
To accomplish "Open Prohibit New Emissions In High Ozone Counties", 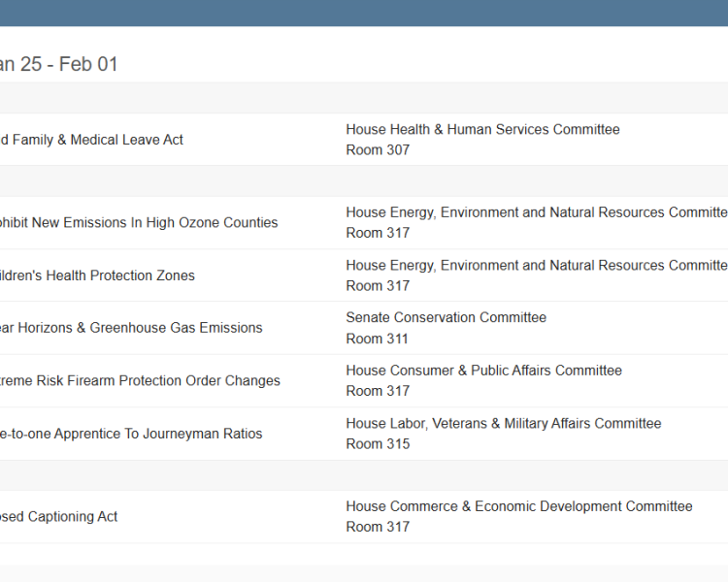I will [139, 223].
